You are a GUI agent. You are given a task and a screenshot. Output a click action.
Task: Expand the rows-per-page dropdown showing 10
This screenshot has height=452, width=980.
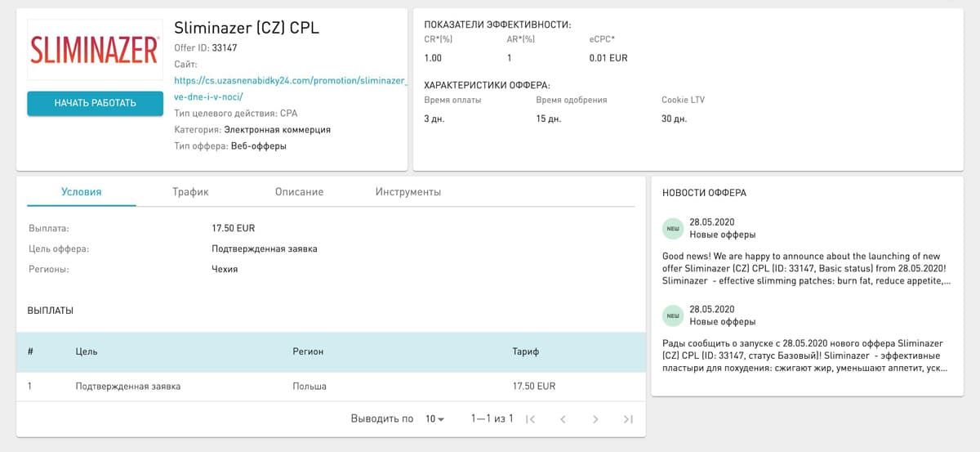[434, 419]
